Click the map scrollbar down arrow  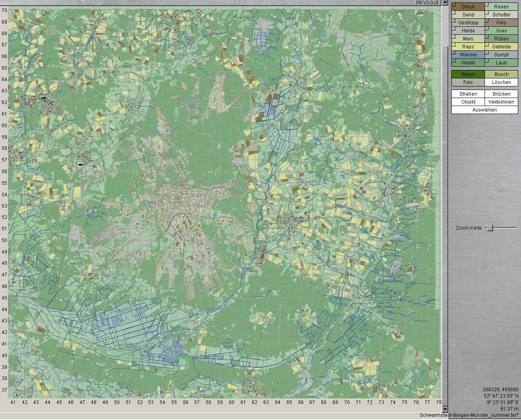[x=445, y=409]
